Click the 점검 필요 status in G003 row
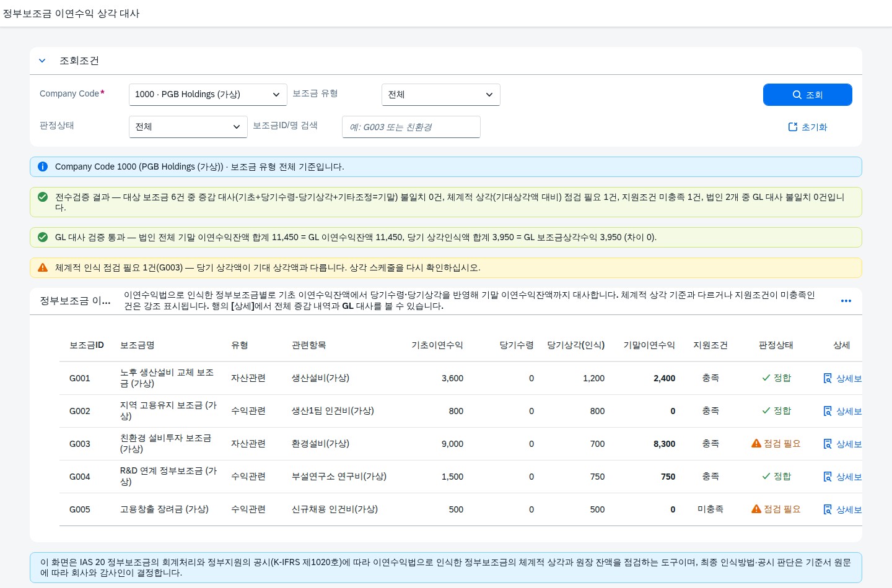This screenshot has height=588, width=892. [776, 444]
